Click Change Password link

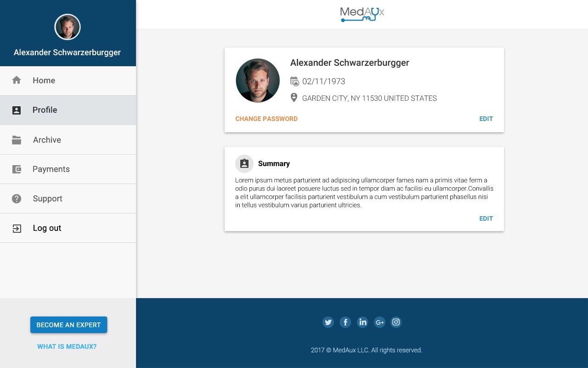coord(266,119)
